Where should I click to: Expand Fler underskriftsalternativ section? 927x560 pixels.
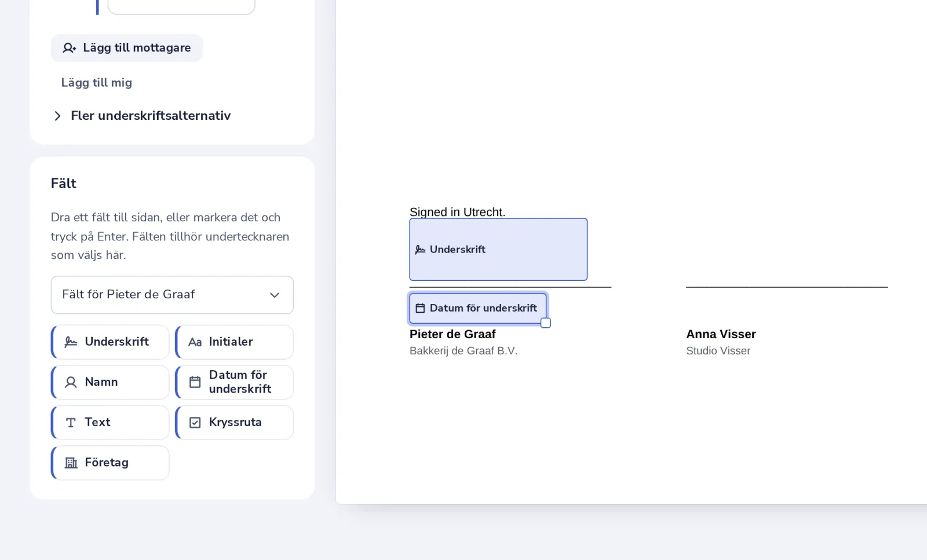coord(142,116)
